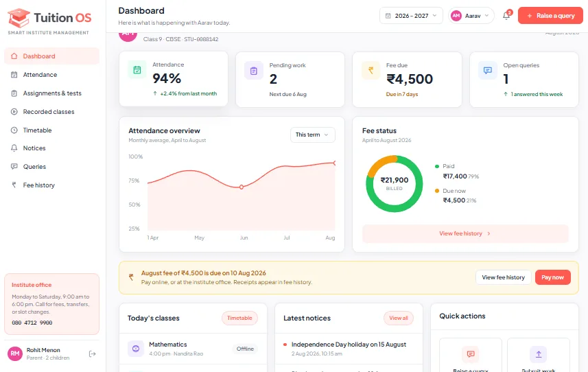Image resolution: width=588 pixels, height=372 pixels.
Task: Click the orange Due now legend dot
Action: tap(437, 191)
